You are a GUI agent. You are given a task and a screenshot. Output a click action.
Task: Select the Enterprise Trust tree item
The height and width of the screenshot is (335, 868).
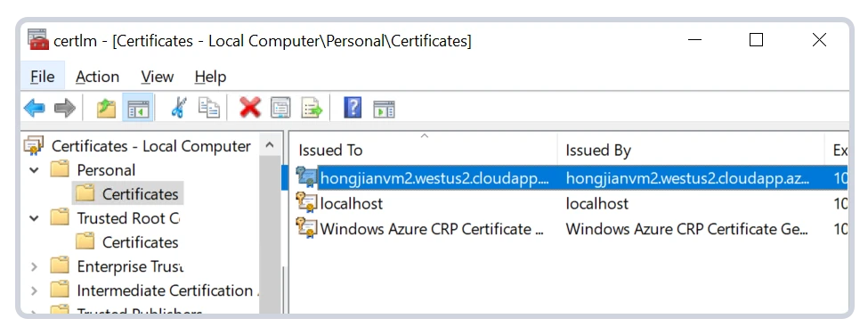(x=130, y=266)
